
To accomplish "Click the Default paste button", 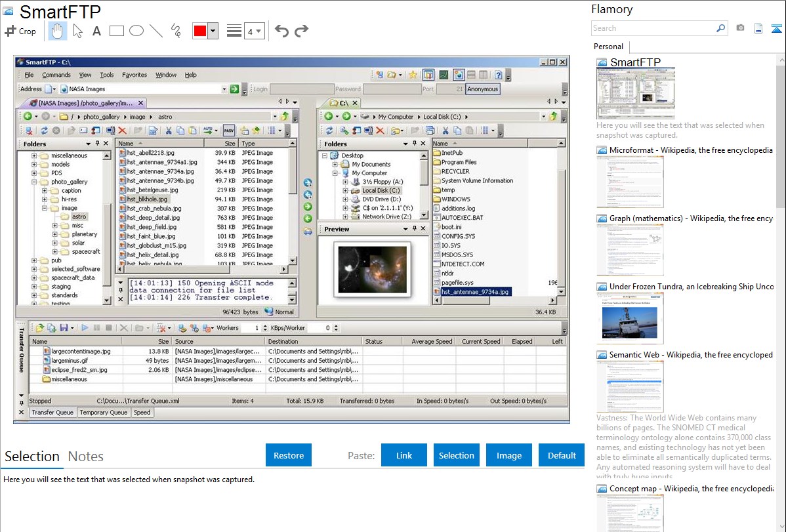I will 562,455.
